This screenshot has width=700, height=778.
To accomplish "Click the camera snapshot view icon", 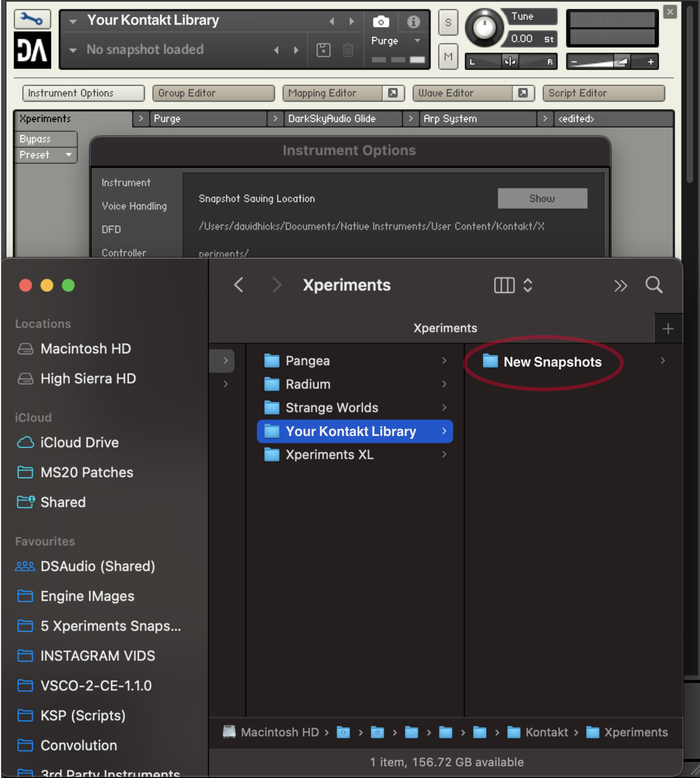I will 381,22.
